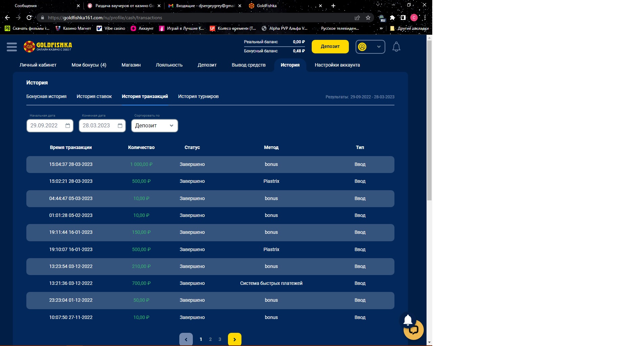Click the start date field 29.09.2022

(x=50, y=126)
